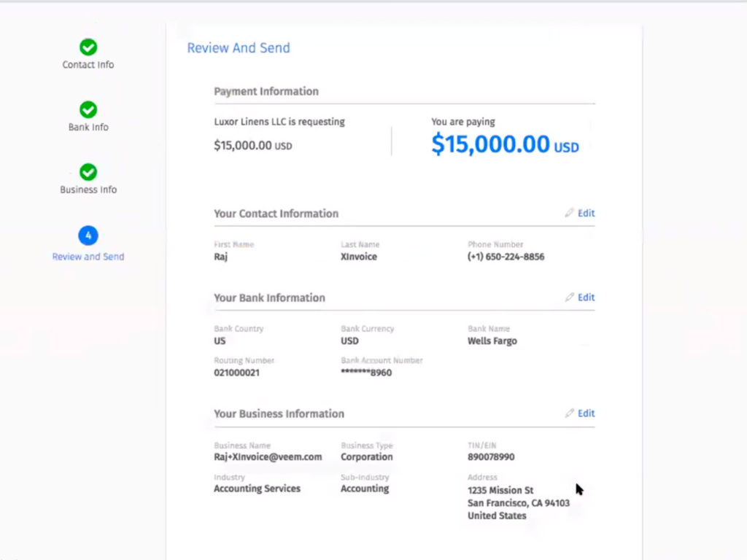The height and width of the screenshot is (560, 747).
Task: Click the routing number 021000021
Action: pyautogui.click(x=237, y=373)
